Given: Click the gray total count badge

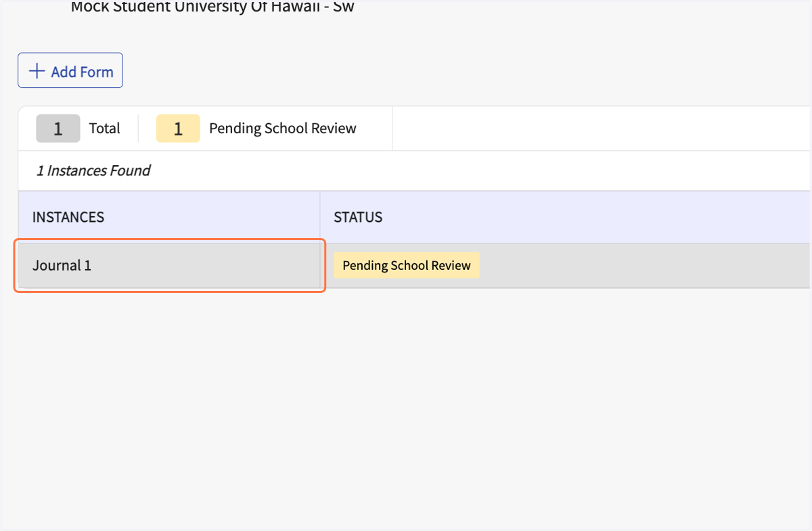Looking at the screenshot, I should click(x=58, y=129).
